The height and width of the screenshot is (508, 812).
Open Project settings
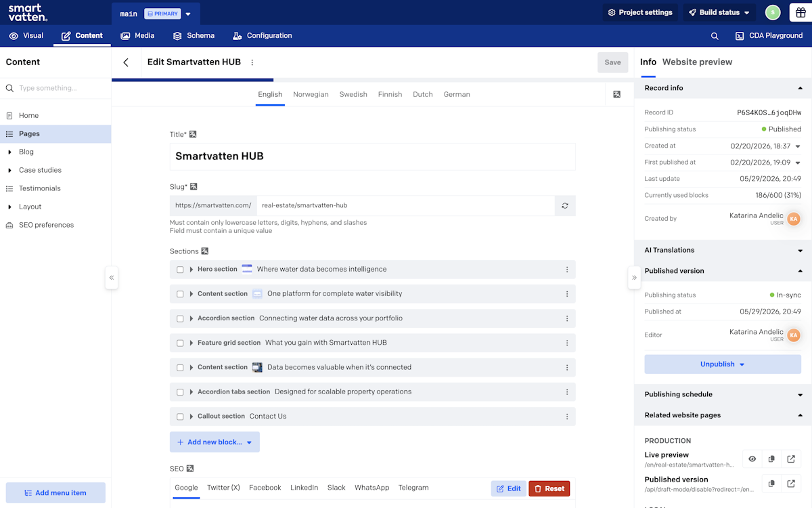640,12
